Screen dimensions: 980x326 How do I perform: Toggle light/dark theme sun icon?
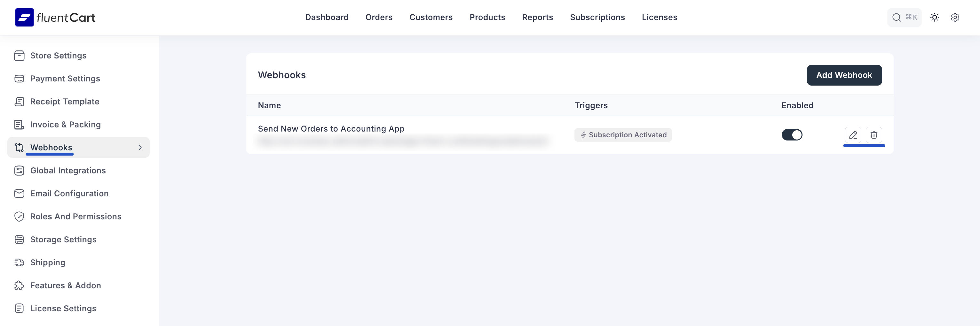pos(934,18)
